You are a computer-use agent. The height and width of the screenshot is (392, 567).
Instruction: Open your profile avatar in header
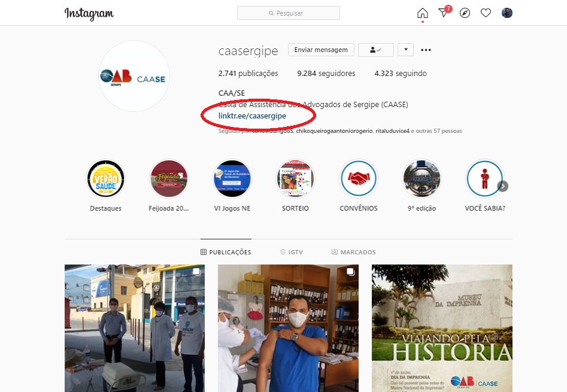tap(507, 13)
